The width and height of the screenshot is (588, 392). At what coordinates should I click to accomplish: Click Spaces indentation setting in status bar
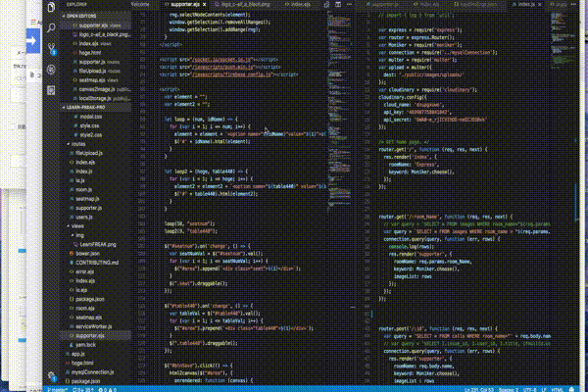click(508, 389)
